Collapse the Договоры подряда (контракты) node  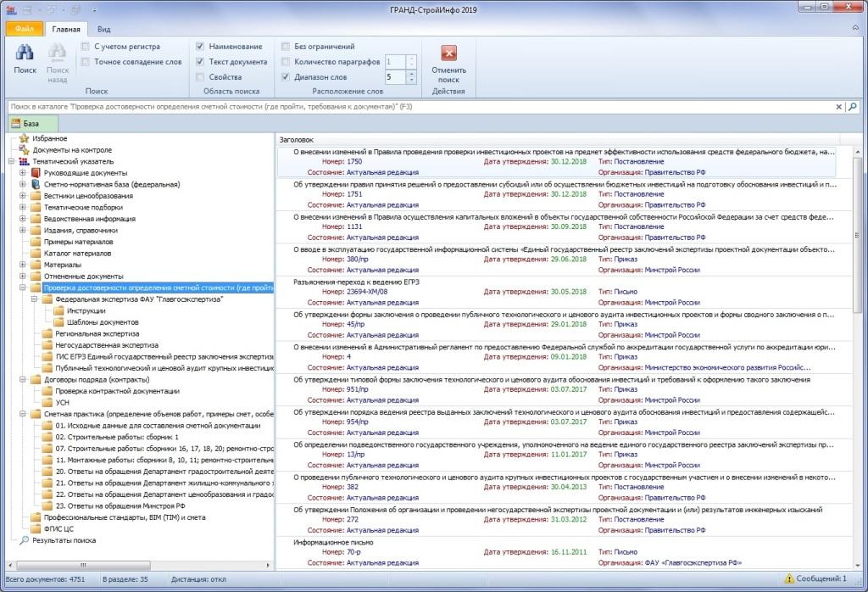point(23,380)
